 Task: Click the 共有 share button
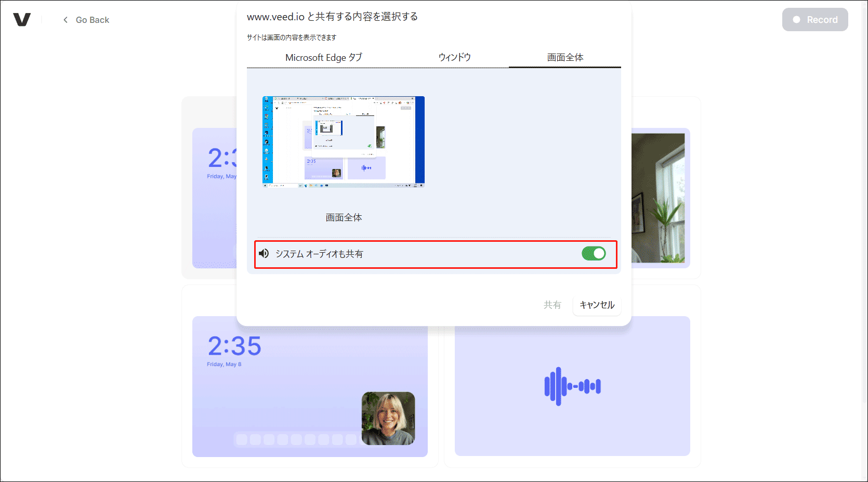point(553,305)
